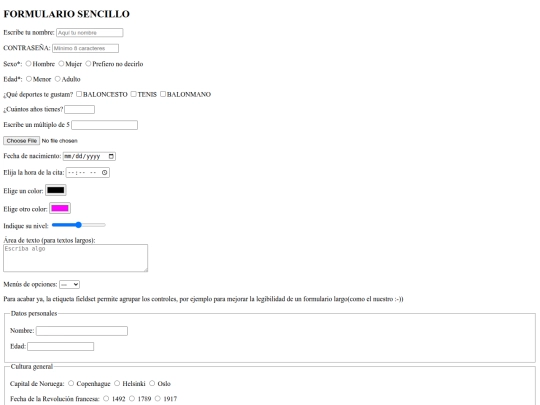Pick Helsinki as capital of Noruega
The width and height of the screenshot is (540, 405).
pyautogui.click(x=117, y=383)
